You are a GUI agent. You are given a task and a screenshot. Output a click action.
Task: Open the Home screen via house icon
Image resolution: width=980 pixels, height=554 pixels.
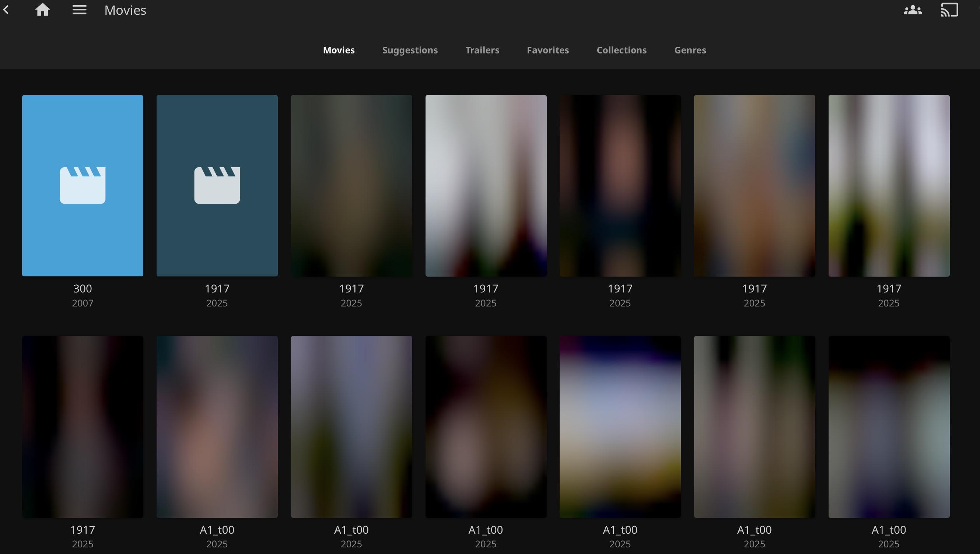43,10
